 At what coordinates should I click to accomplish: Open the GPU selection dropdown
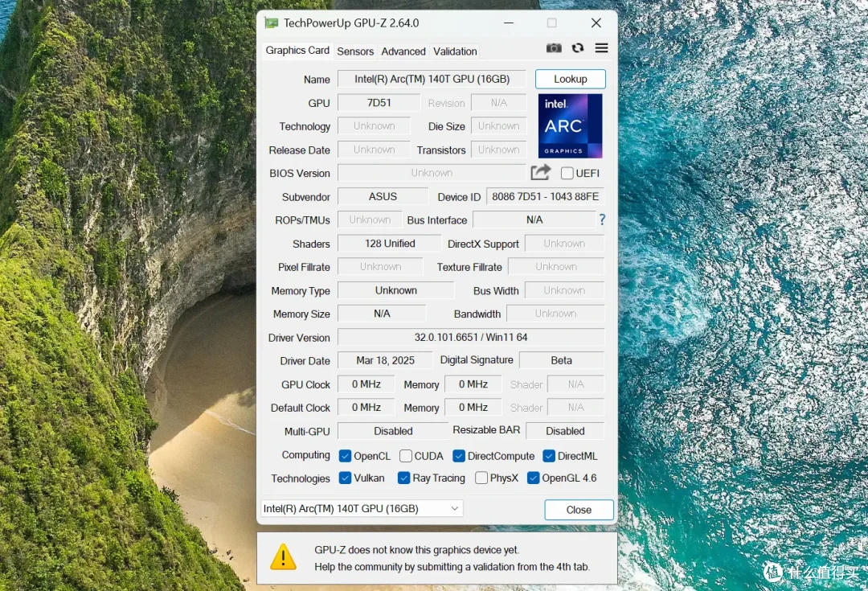362,508
